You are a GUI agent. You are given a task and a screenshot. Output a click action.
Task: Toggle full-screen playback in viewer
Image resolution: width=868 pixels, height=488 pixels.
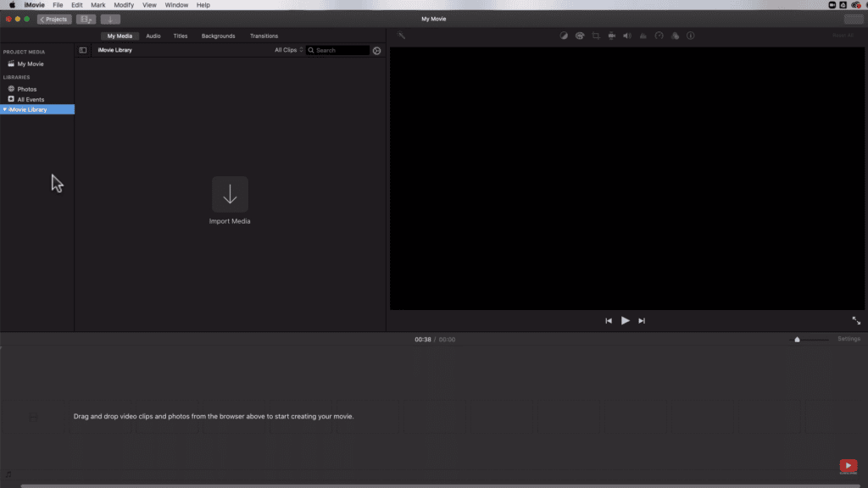point(856,320)
